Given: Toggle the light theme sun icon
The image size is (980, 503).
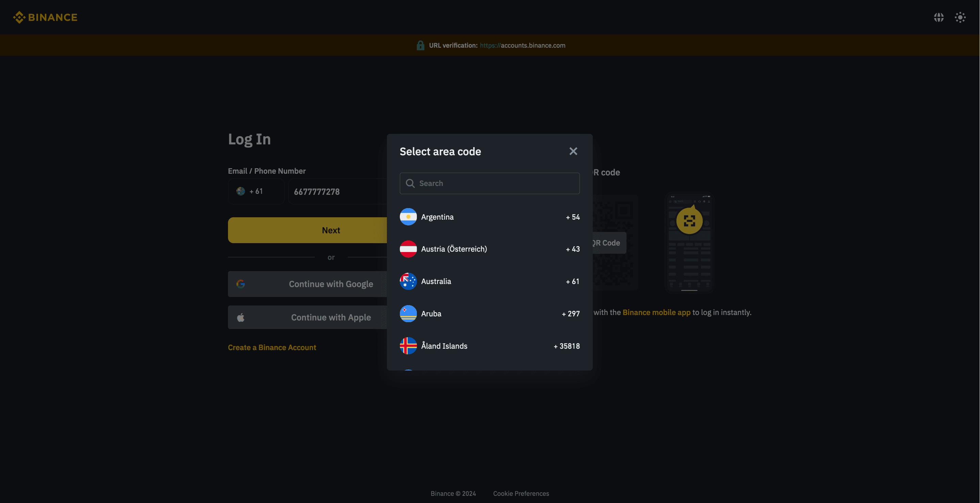Looking at the screenshot, I should [960, 17].
